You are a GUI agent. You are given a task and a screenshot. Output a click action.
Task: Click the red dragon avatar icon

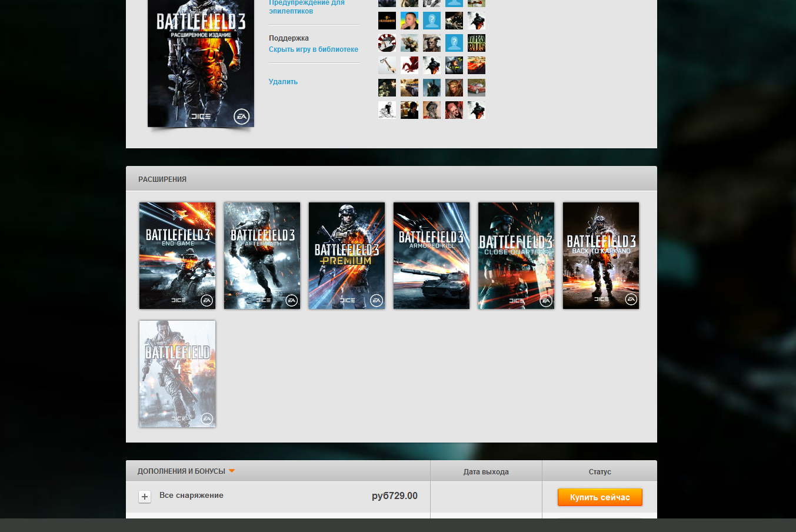pyautogui.click(x=409, y=65)
